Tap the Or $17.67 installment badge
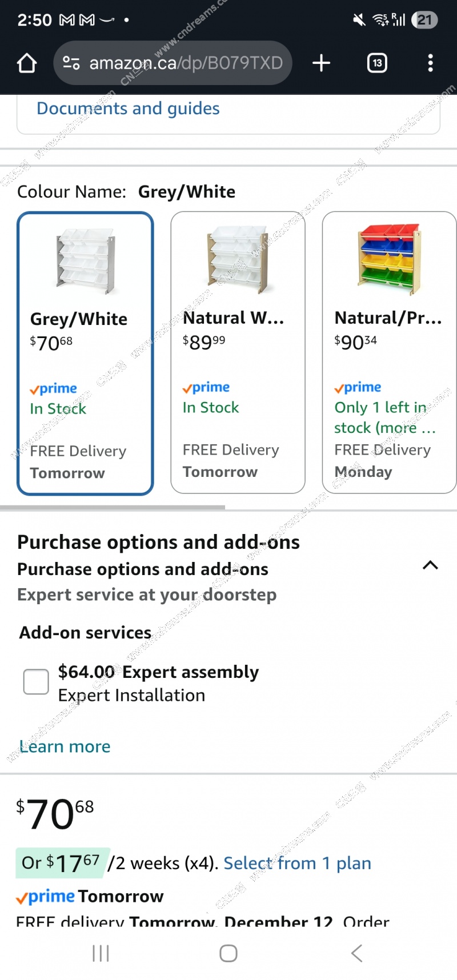The width and height of the screenshot is (457, 980). [x=61, y=862]
